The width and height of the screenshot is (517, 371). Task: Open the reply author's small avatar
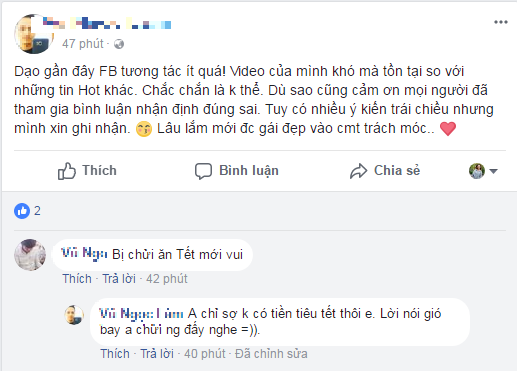coord(74,315)
